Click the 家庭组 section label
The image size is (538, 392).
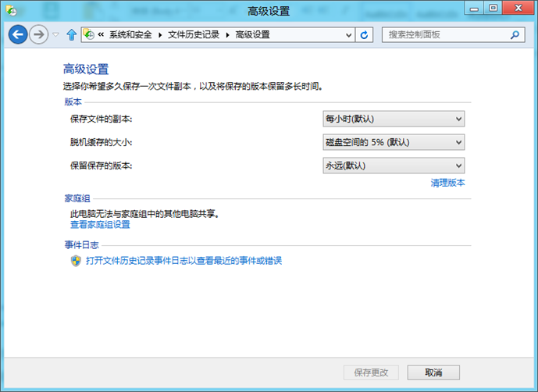click(x=77, y=198)
